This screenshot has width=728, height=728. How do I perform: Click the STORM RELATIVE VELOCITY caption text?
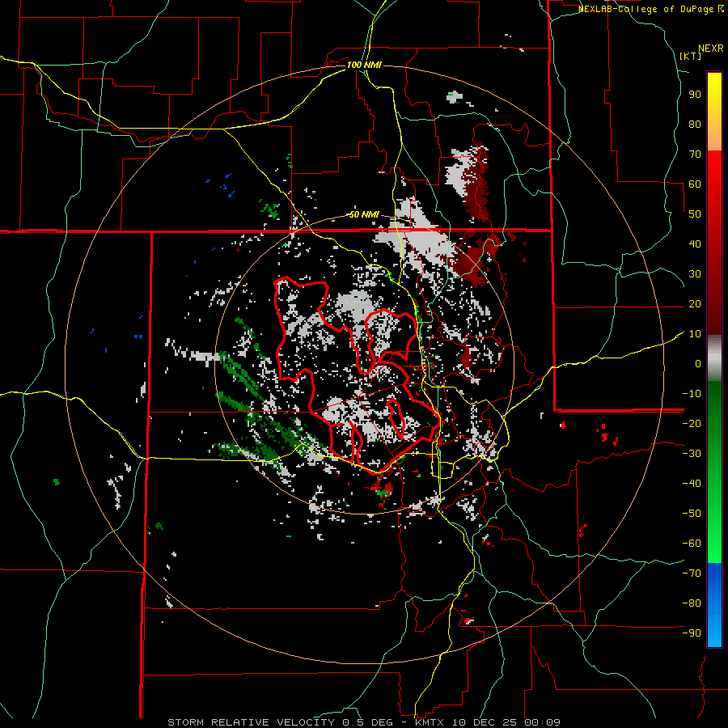[x=251, y=722]
